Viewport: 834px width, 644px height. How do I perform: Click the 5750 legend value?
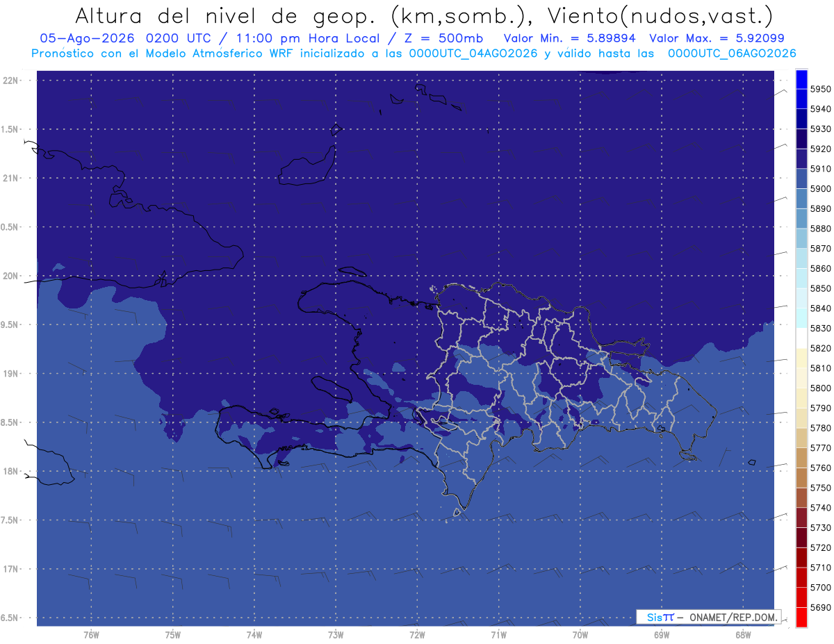(x=821, y=488)
